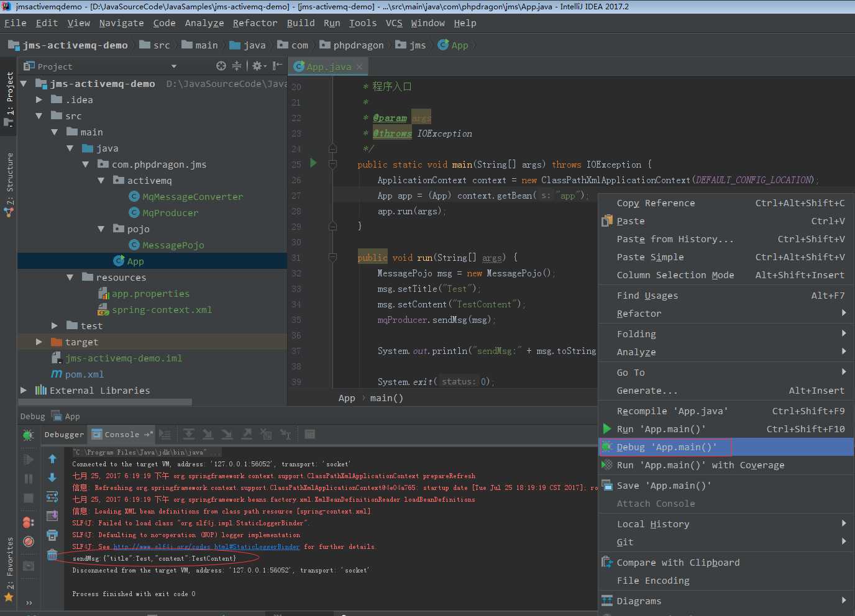The image size is (855, 616).
Task: Open View Breakpoints icon
Action: [28, 522]
